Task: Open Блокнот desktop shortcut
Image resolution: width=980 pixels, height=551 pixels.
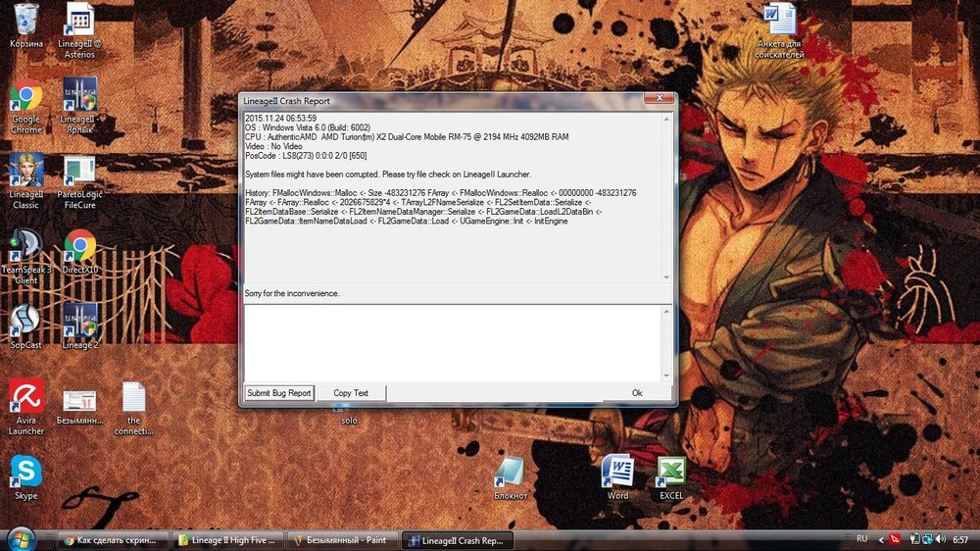Action: [511, 472]
